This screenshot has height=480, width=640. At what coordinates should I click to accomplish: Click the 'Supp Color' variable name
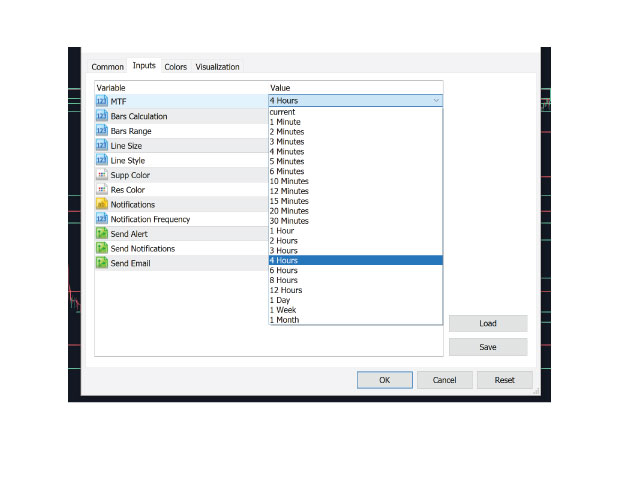(130, 175)
